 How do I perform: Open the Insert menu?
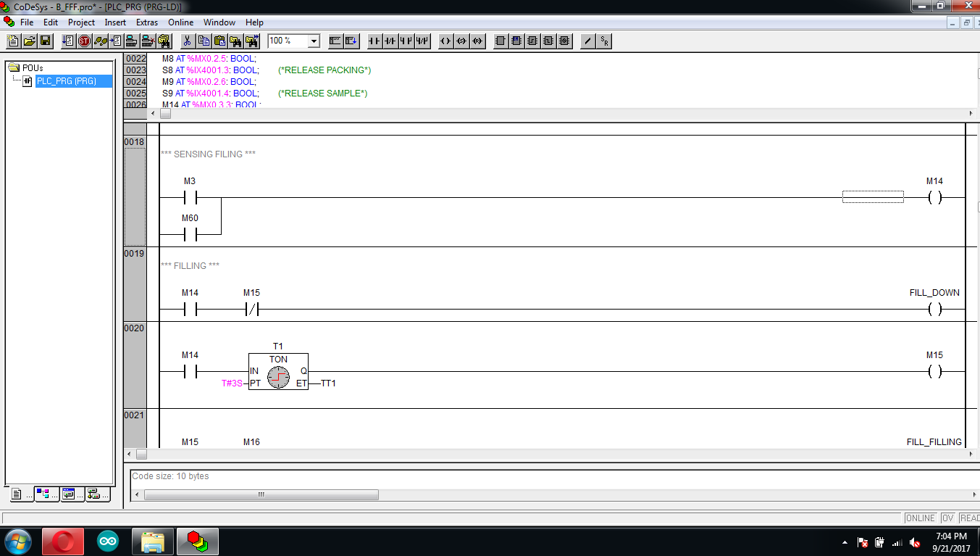pos(115,22)
